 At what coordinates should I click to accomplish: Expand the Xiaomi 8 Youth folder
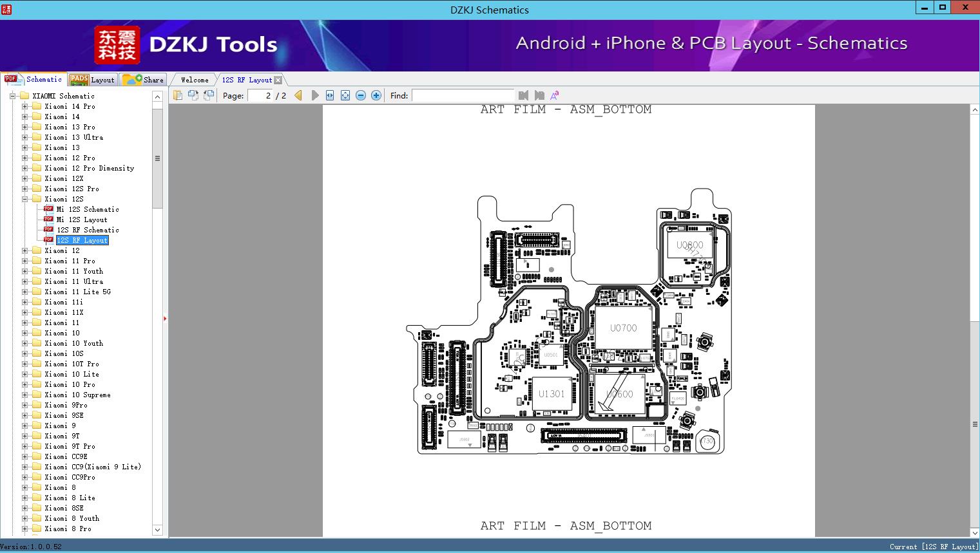(24, 518)
